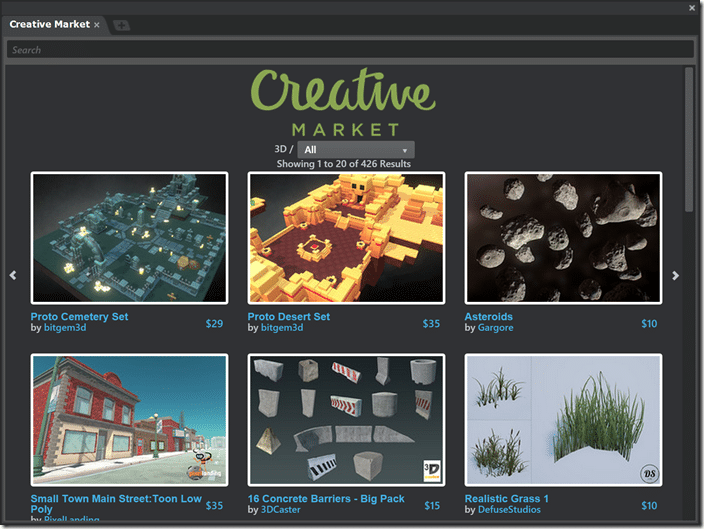Screen dimensions: 704x529
Task: Click the Creative Market logo
Action: pyautogui.click(x=343, y=102)
